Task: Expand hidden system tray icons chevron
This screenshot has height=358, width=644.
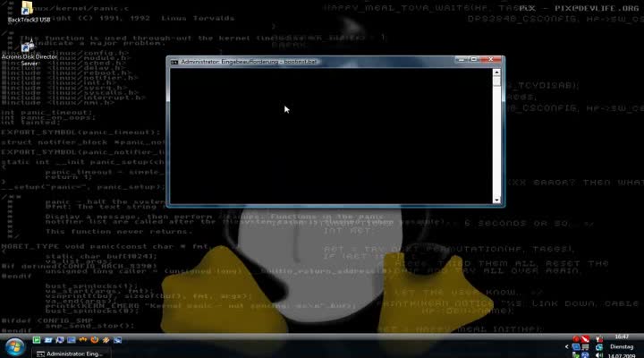Action: point(567,346)
